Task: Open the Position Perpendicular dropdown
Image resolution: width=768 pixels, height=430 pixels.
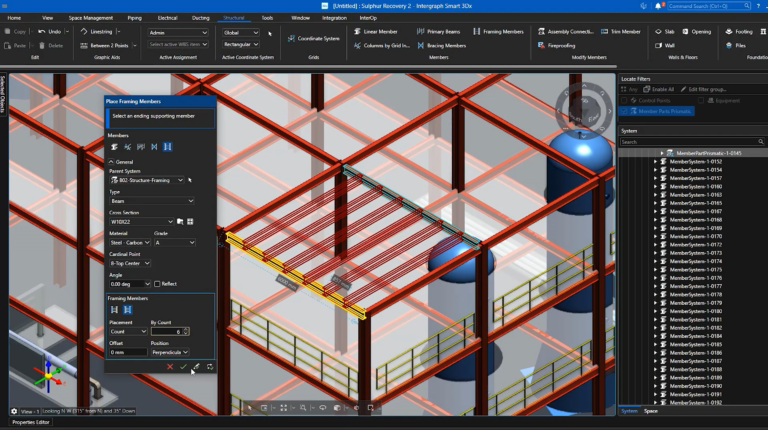Action: click(170, 352)
